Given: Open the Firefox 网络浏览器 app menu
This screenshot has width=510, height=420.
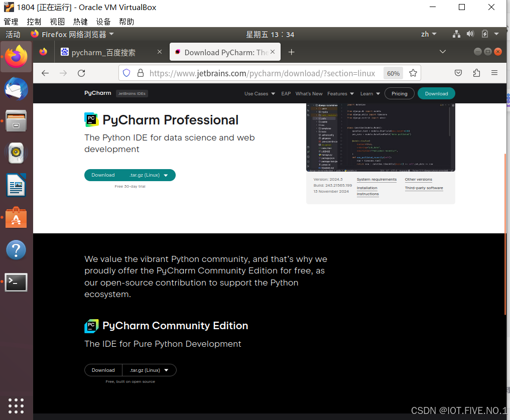Looking at the screenshot, I should pos(72,34).
